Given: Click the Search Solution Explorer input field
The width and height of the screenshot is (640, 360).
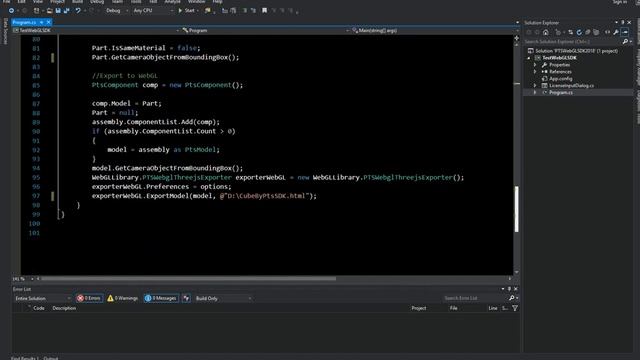Looking at the screenshot, I should (x=572, y=42).
